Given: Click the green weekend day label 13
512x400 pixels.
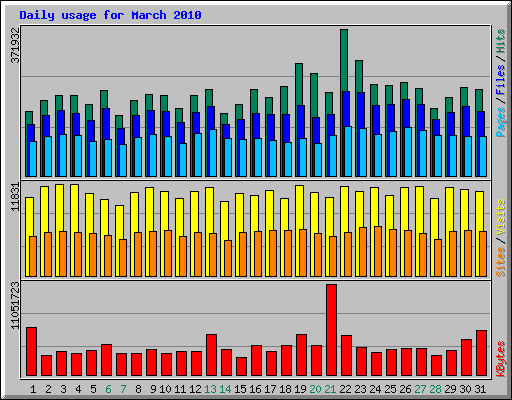Looking at the screenshot, I should 210,389.
